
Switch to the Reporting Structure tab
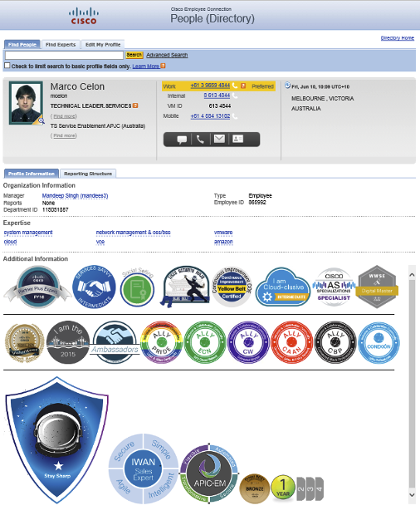(88, 174)
